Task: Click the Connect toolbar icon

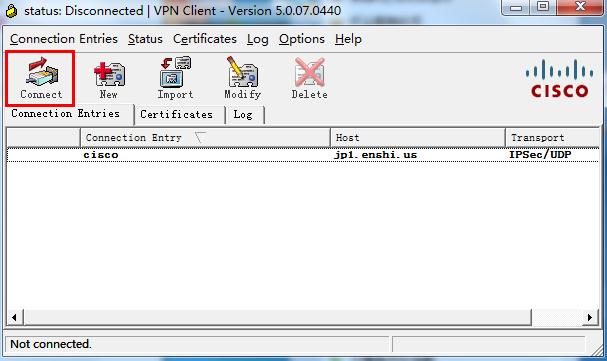Action: (40, 78)
